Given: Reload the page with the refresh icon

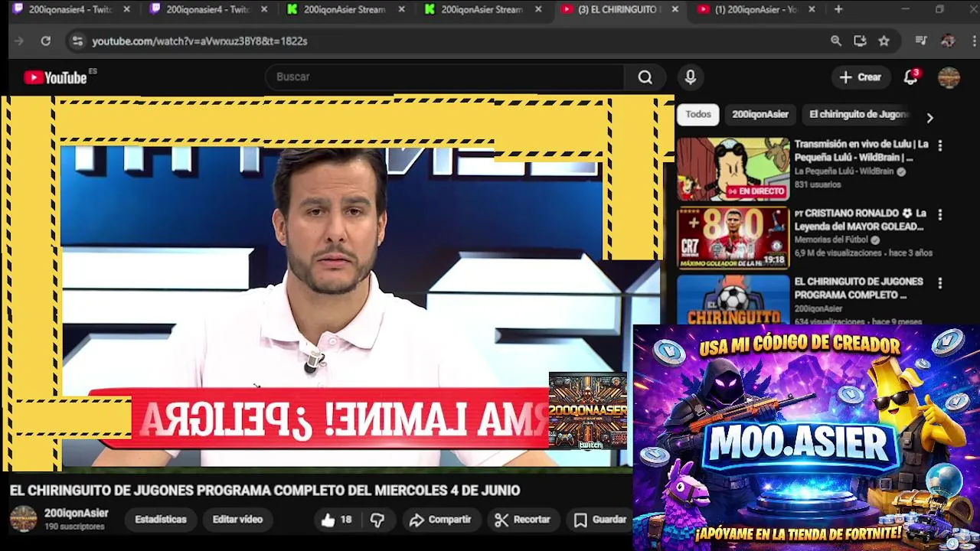Looking at the screenshot, I should click(x=46, y=41).
